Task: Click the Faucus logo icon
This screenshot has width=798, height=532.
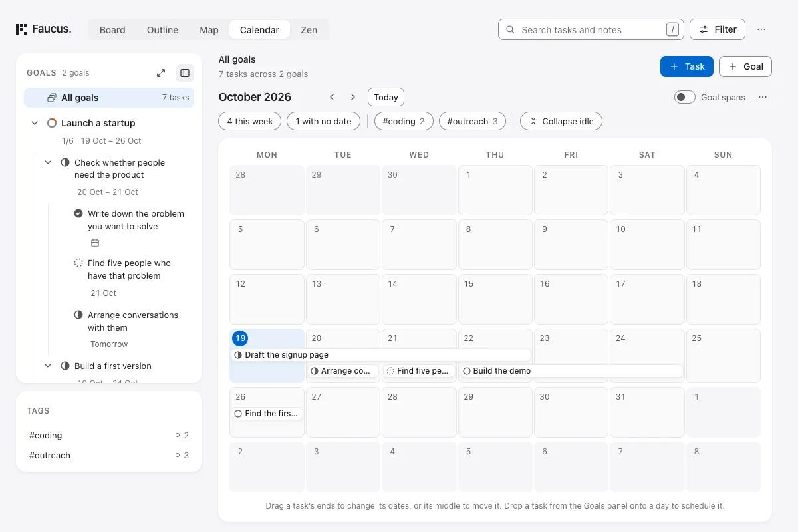Action: (x=21, y=29)
